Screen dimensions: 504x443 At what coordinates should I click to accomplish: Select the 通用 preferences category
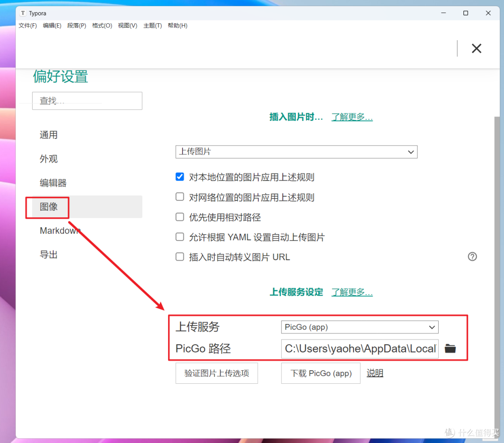click(x=87, y=135)
